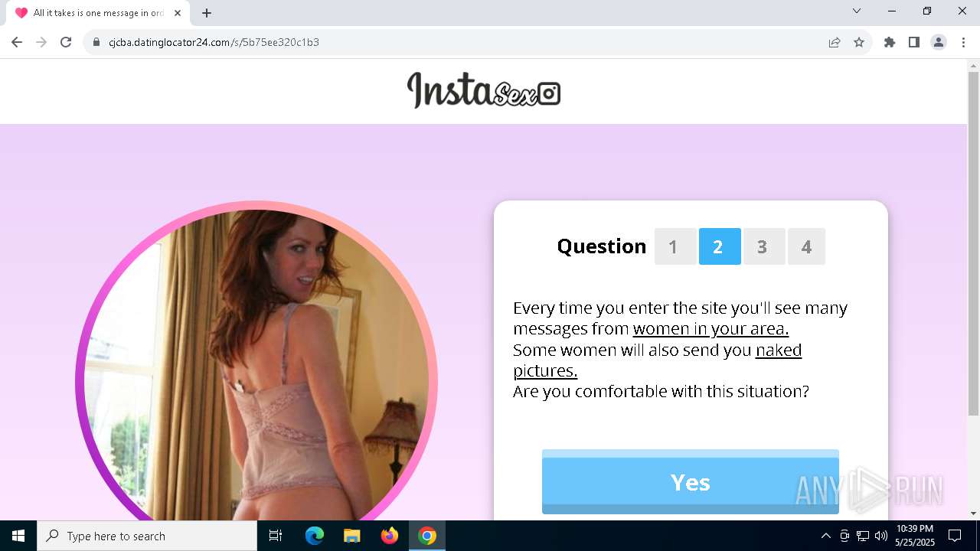Open the Windows Start menu
The height and width of the screenshot is (551, 980).
point(18,536)
